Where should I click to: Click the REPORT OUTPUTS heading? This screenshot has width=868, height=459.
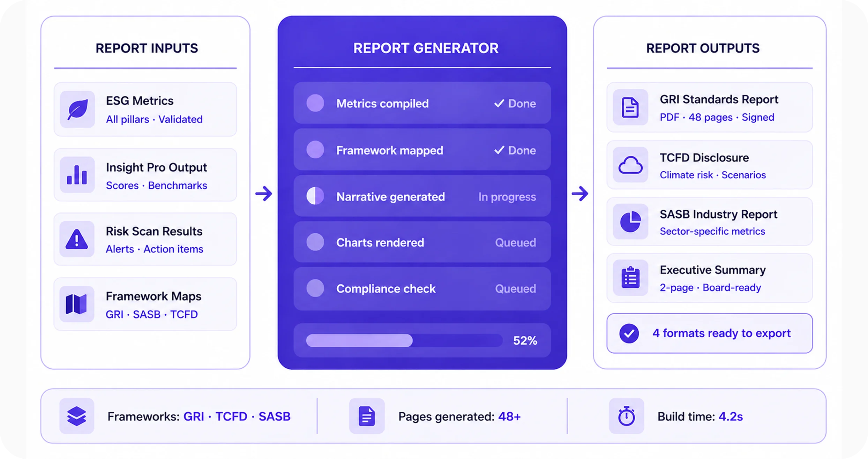point(703,48)
